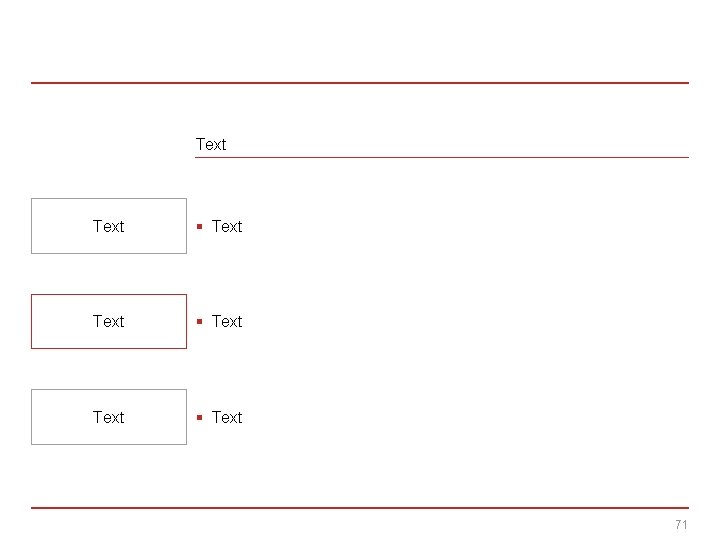Select the bottom gray-bordered Text box
720x540 pixels.
pyautogui.click(x=109, y=417)
